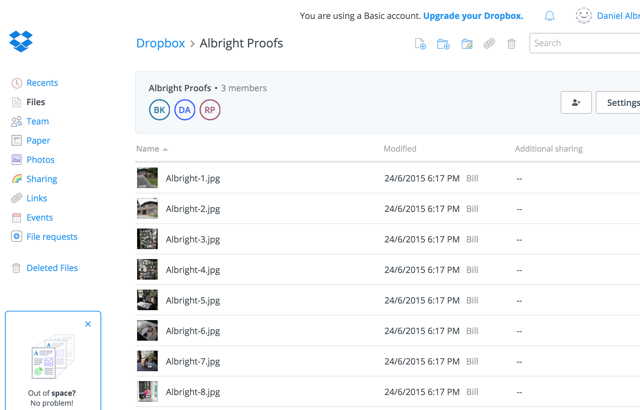This screenshot has width=640, height=410.
Task: Click the new folder toolbar icon
Action: coord(443,44)
